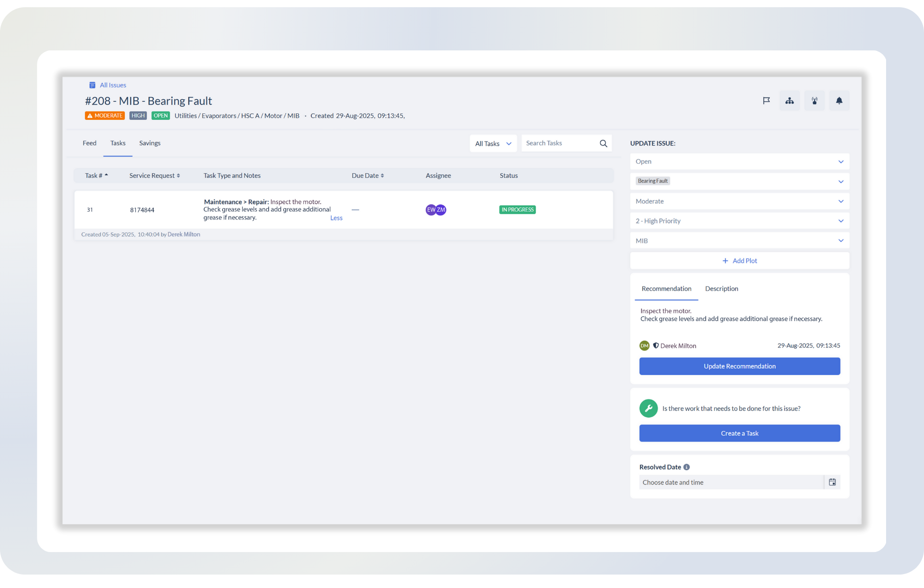
Task: Switch to the Description tab
Action: point(721,288)
